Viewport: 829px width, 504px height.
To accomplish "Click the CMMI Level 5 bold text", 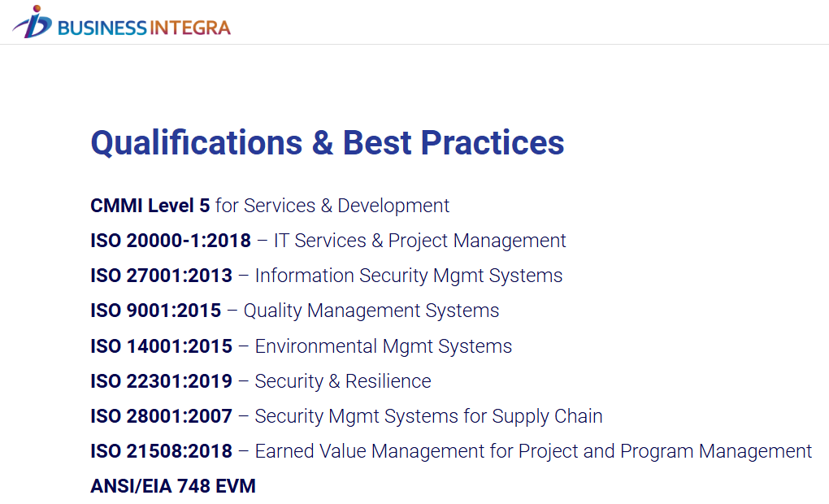I will (x=150, y=206).
